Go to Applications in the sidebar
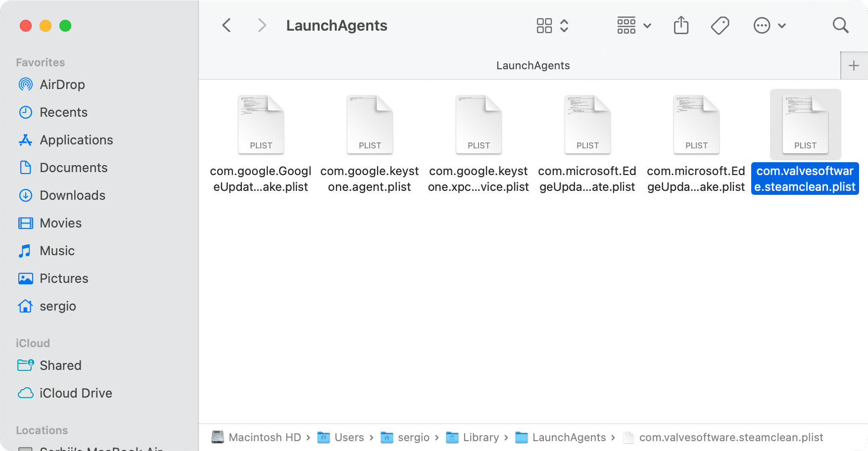This screenshot has height=451, width=868. tap(76, 140)
